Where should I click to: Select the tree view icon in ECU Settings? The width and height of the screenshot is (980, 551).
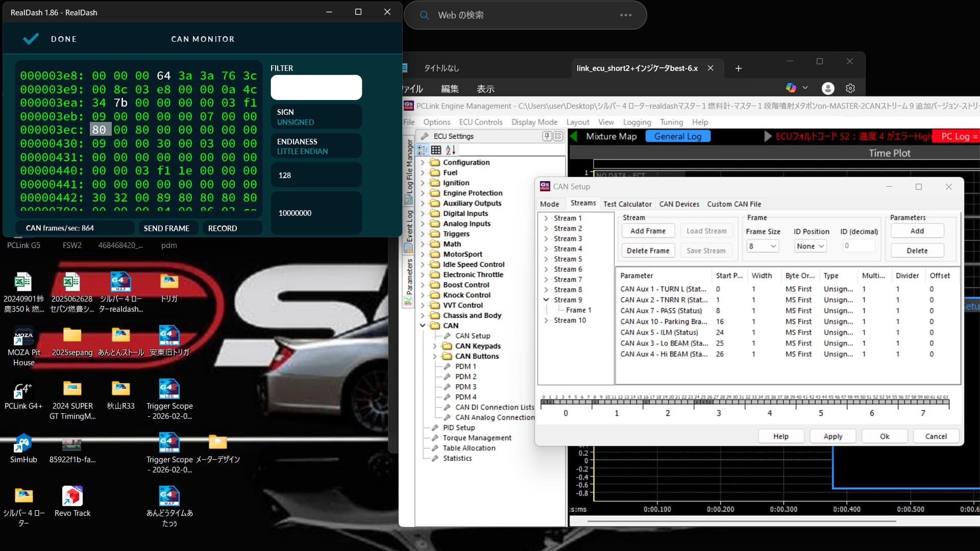[x=422, y=150]
